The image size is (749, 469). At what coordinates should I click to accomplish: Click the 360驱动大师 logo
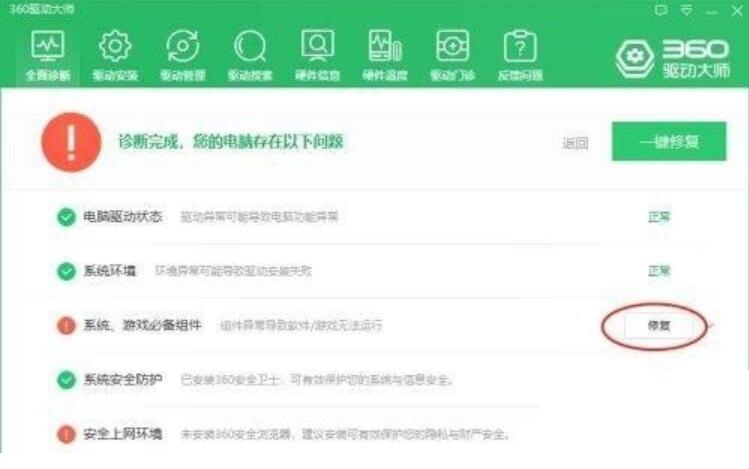[x=673, y=59]
